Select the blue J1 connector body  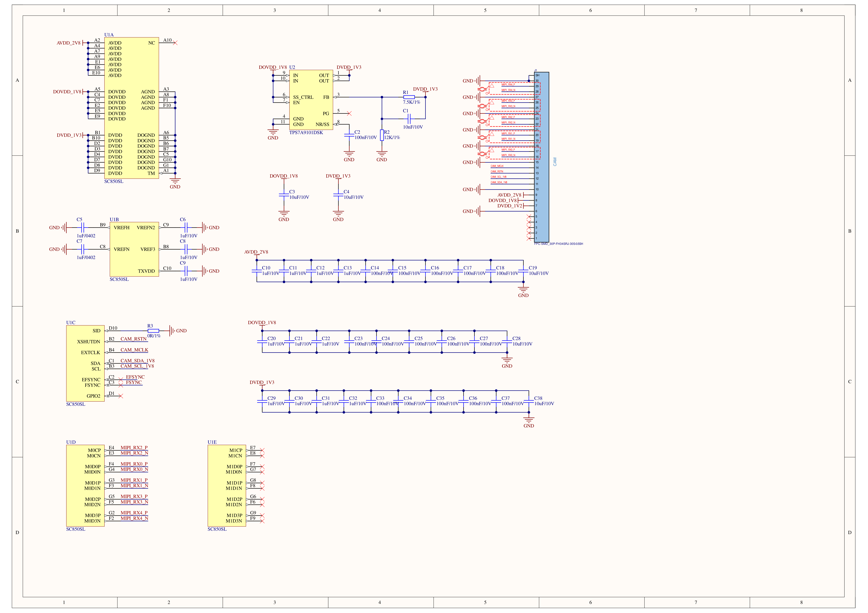pyautogui.click(x=541, y=157)
